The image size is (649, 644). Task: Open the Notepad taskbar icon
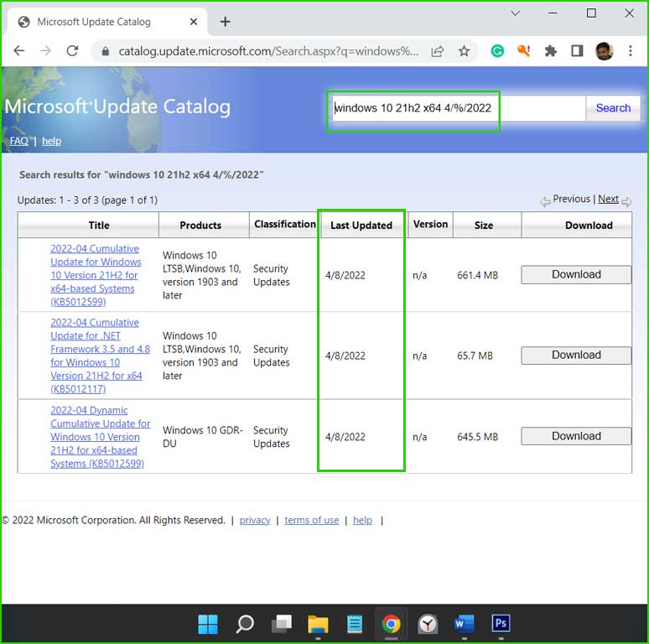pos(355,624)
